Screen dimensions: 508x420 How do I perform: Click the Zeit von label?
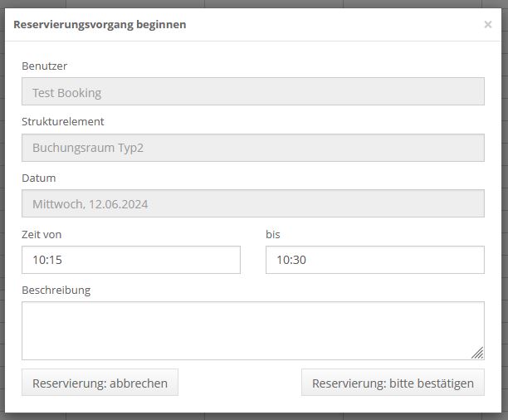pos(42,234)
